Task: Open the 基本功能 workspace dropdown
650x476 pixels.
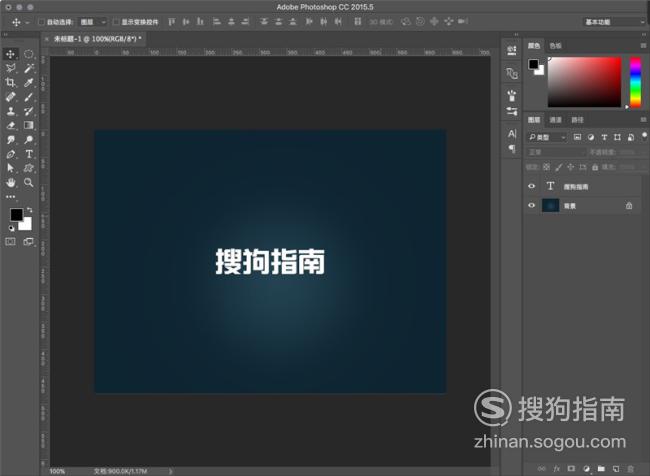Action: [x=614, y=22]
